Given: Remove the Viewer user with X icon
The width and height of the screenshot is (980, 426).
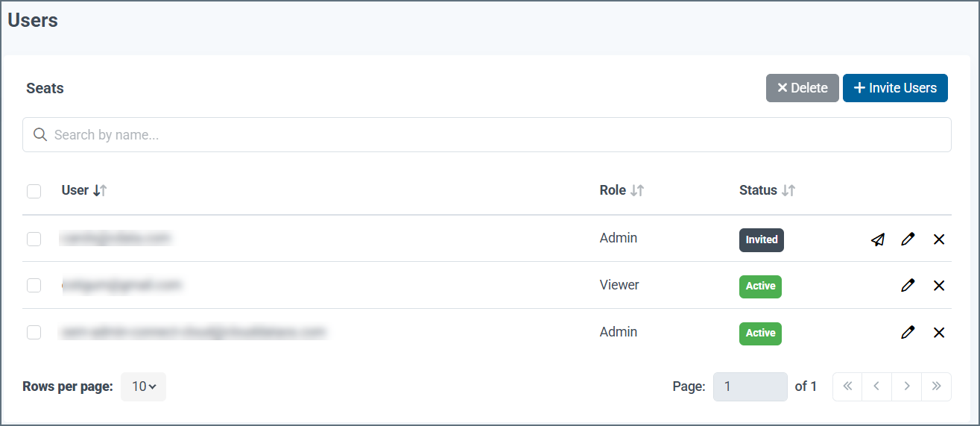Looking at the screenshot, I should [x=939, y=286].
